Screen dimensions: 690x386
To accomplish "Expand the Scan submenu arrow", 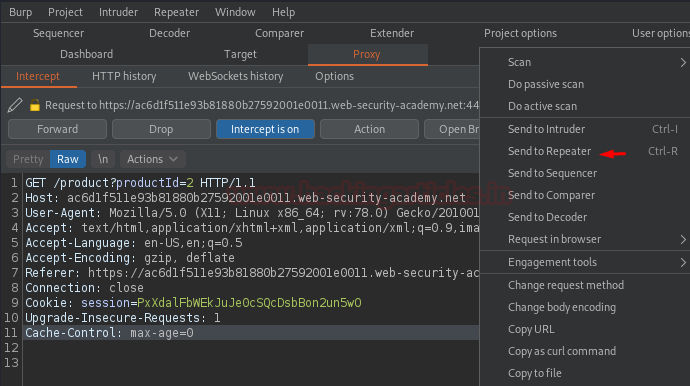I will (683, 62).
